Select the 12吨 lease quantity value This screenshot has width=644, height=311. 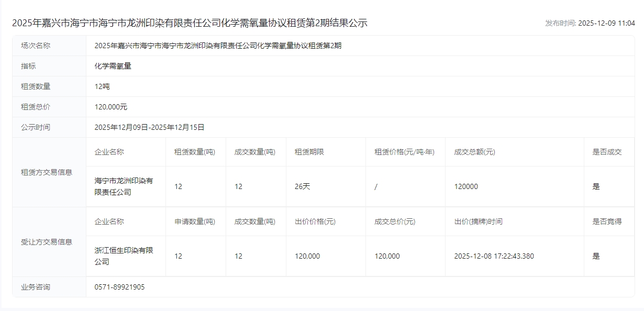pos(102,86)
